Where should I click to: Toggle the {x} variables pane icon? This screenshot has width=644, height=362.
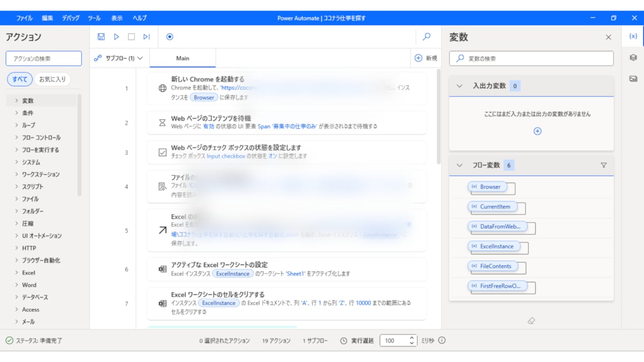[633, 36]
